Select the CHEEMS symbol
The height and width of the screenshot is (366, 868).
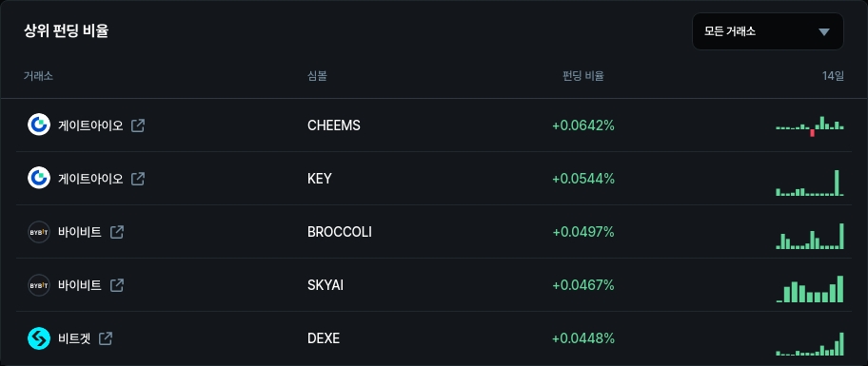[334, 125]
